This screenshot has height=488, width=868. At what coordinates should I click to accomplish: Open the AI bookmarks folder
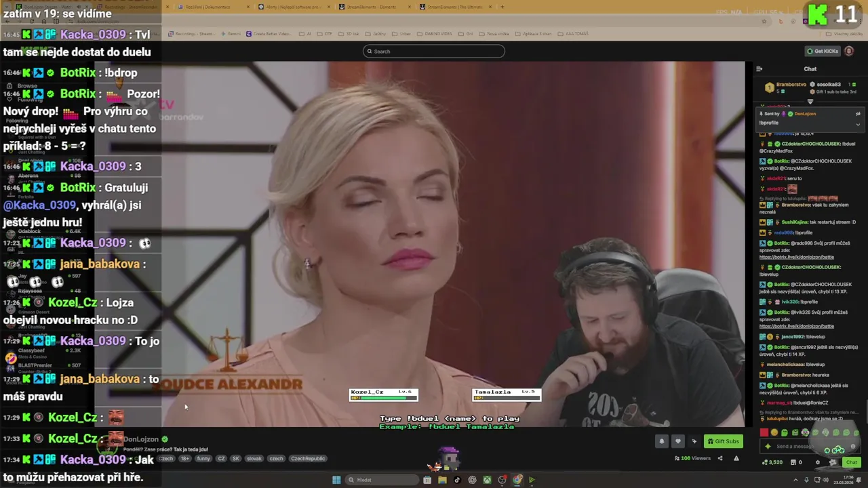[306, 34]
